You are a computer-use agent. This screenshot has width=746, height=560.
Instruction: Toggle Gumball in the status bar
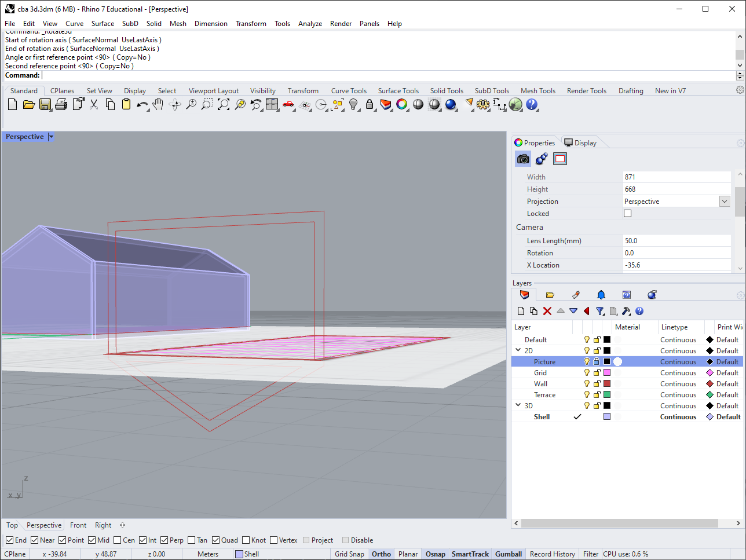pyautogui.click(x=508, y=554)
